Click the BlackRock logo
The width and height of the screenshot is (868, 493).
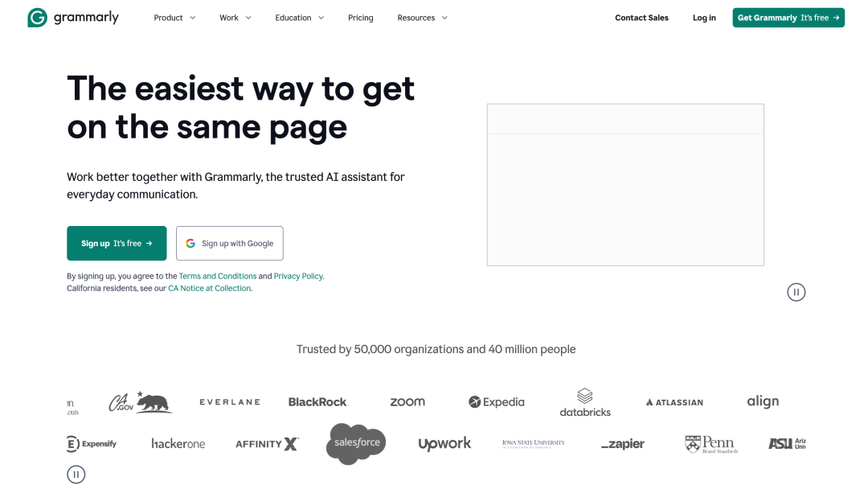tap(317, 402)
